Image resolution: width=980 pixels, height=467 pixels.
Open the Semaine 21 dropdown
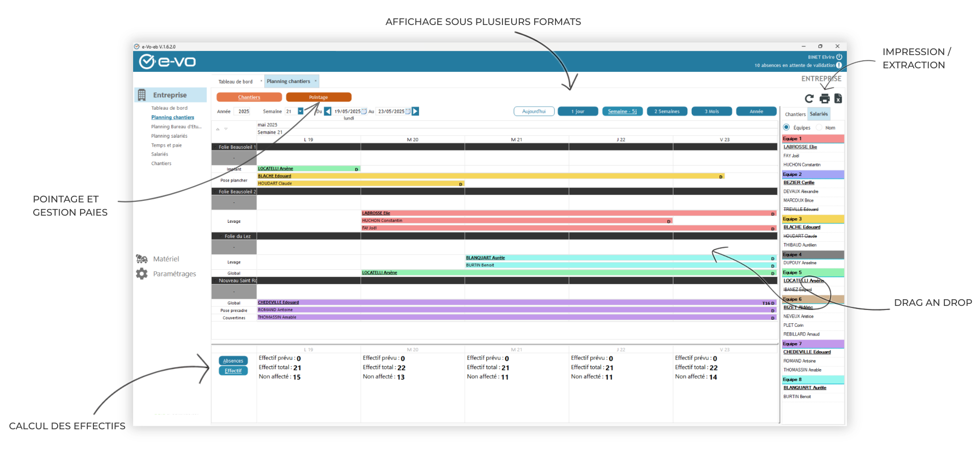[300, 111]
